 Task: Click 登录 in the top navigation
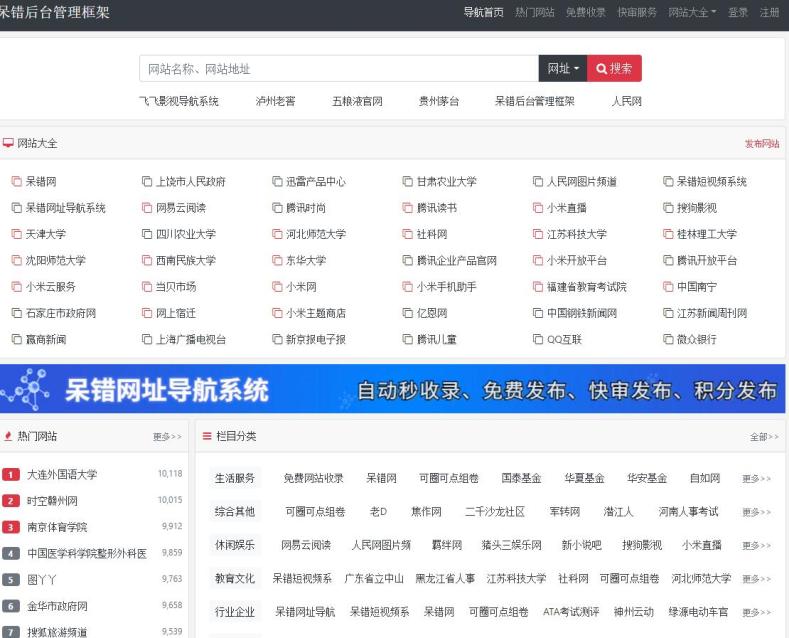(x=738, y=12)
